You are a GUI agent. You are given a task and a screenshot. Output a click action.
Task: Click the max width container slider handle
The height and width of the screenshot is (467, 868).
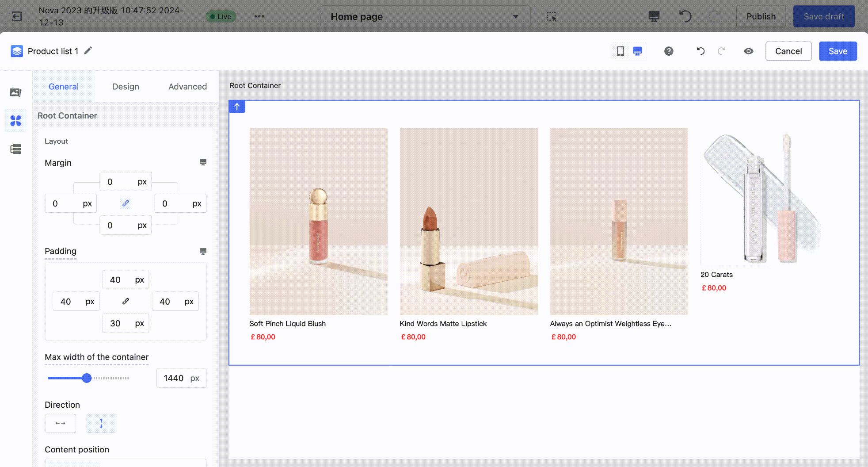[87, 378]
